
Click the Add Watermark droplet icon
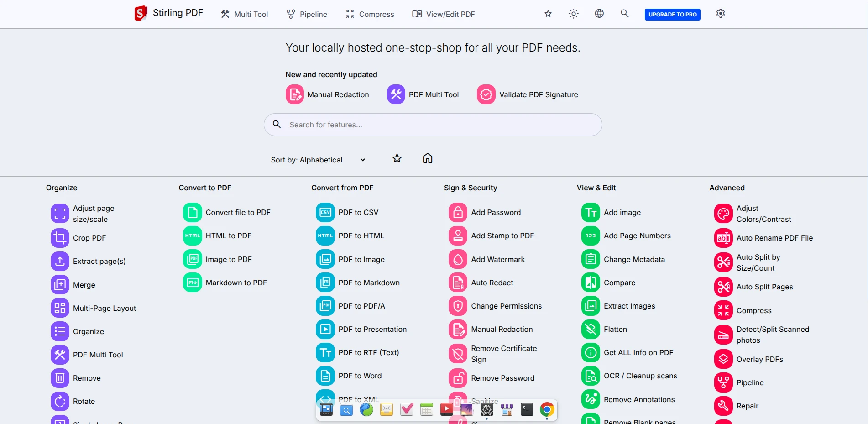458,259
